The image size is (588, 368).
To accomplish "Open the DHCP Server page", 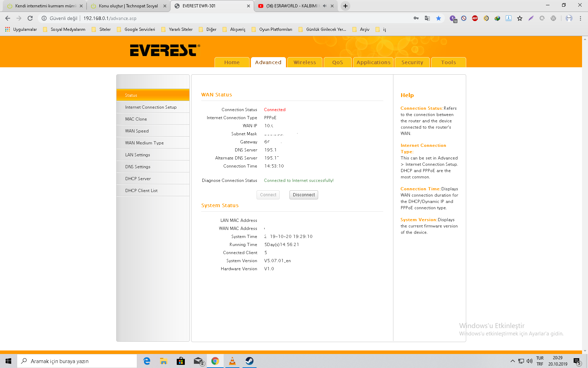I will pos(153,178).
